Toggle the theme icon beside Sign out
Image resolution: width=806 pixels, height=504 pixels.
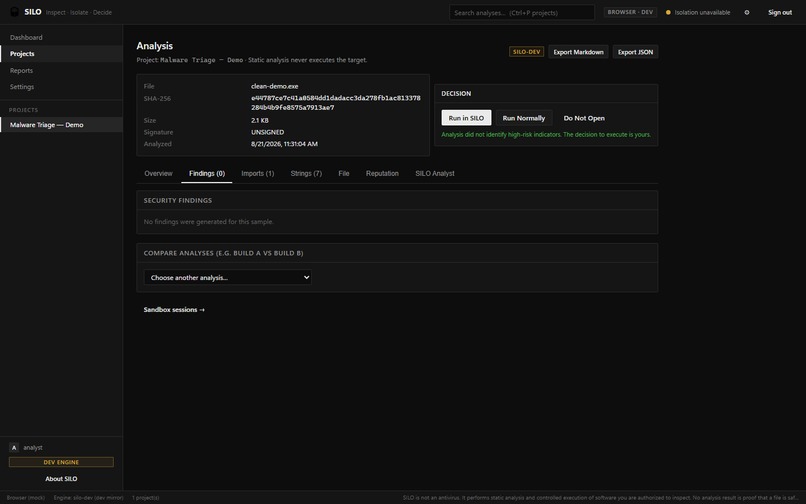747,12
